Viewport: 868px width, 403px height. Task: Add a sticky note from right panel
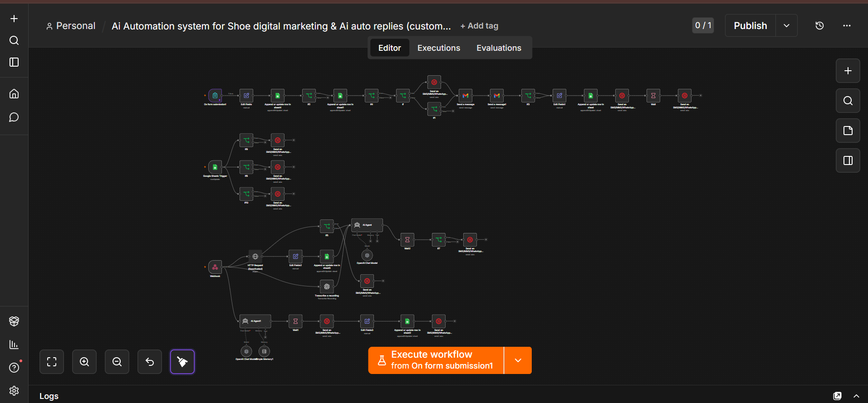tap(848, 131)
